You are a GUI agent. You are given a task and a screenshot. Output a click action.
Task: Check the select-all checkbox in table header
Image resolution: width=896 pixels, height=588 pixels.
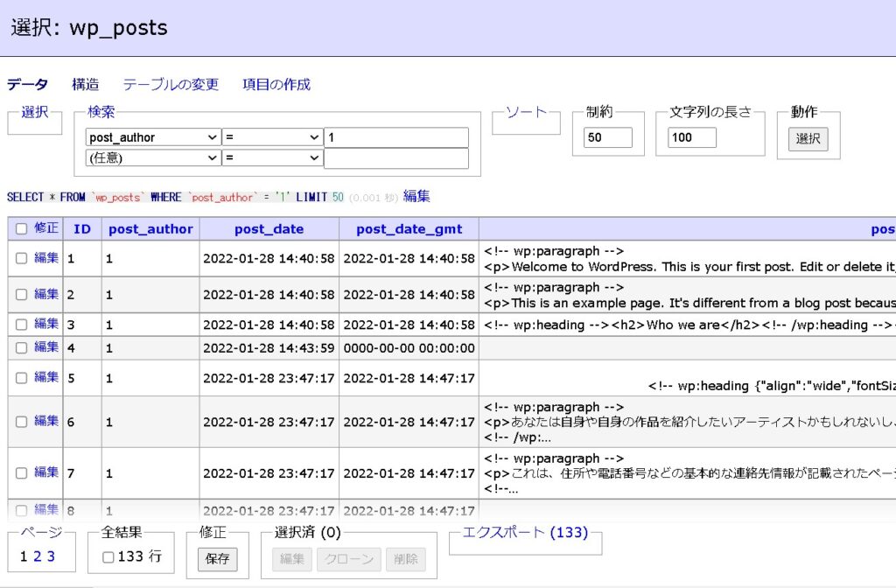[22, 229]
